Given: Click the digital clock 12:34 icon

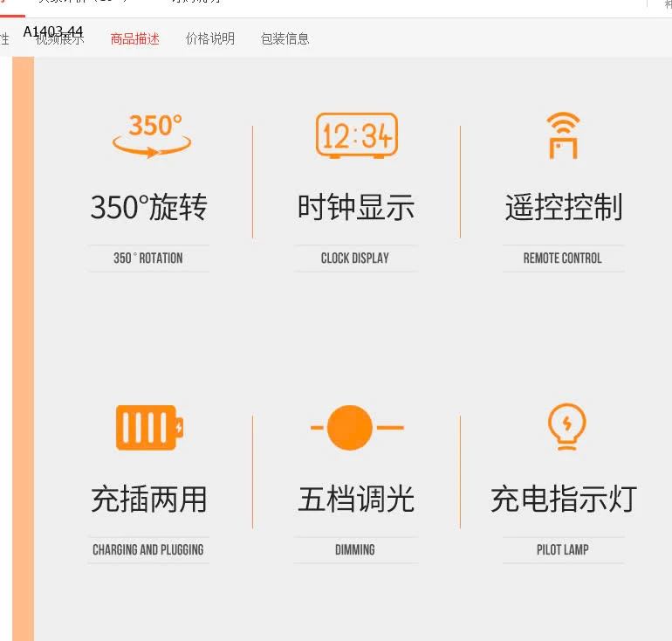Looking at the screenshot, I should tap(356, 136).
